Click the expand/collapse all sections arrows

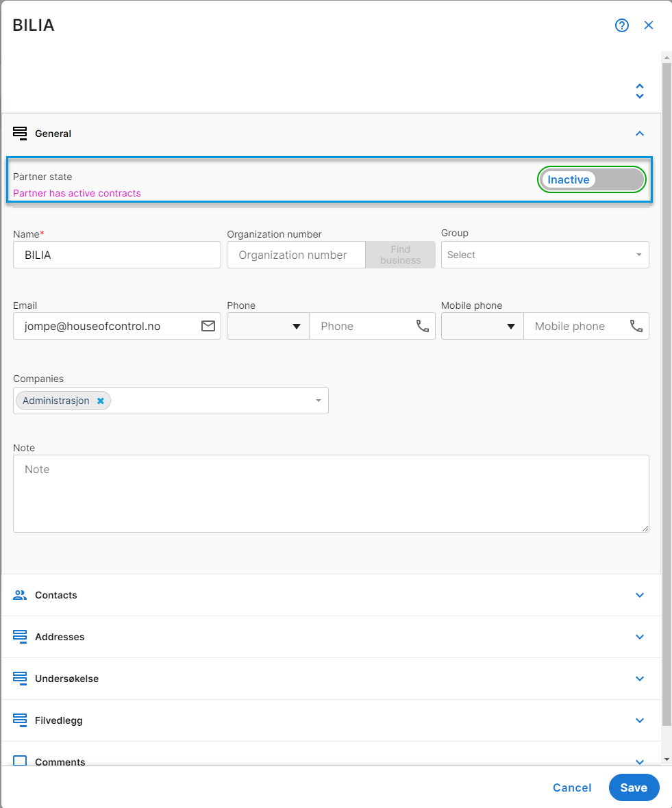point(640,91)
